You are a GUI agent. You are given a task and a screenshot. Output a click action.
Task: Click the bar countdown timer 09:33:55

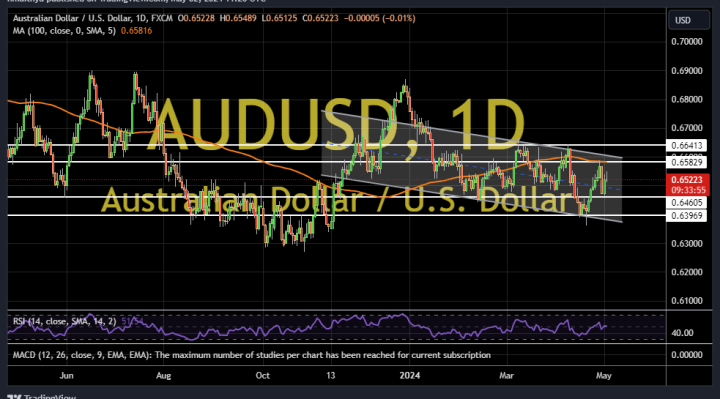coord(688,190)
